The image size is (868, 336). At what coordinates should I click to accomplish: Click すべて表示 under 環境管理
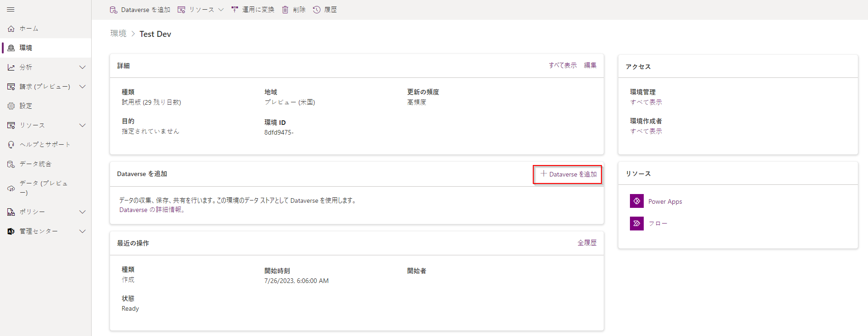tap(646, 102)
